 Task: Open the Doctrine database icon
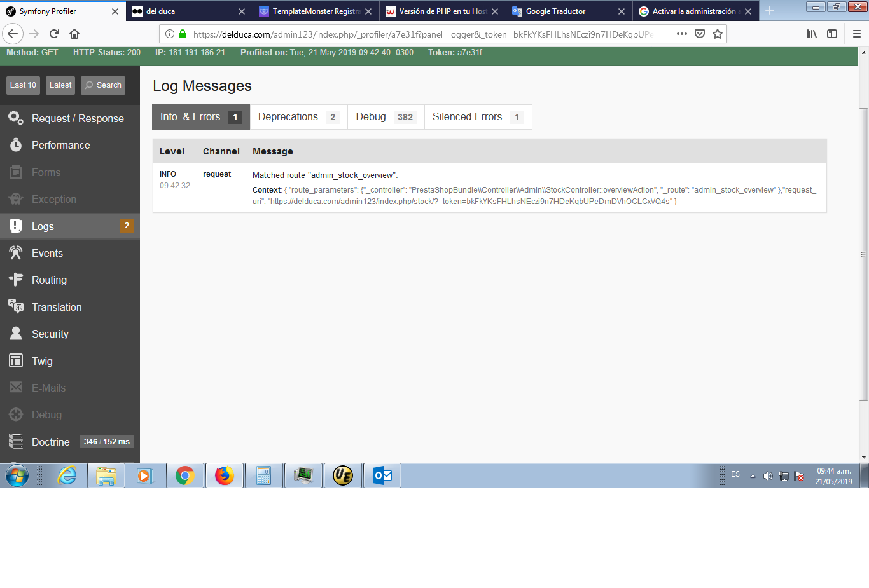16,441
